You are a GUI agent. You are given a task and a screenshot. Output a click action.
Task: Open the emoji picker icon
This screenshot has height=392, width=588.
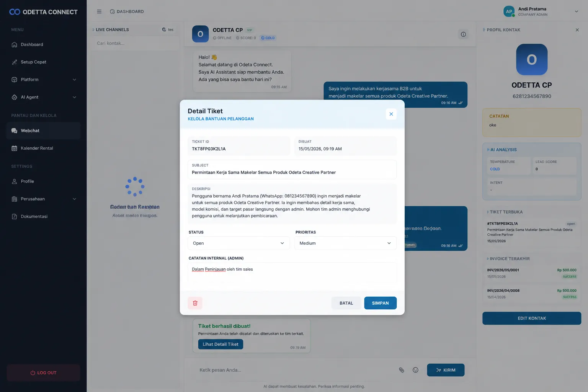click(x=415, y=370)
